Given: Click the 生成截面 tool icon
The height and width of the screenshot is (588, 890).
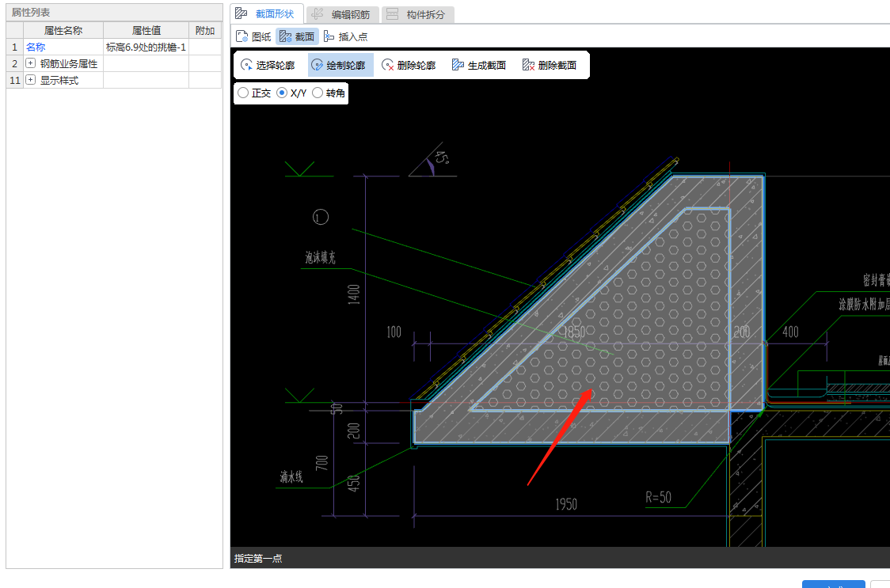Looking at the screenshot, I should click(458, 65).
